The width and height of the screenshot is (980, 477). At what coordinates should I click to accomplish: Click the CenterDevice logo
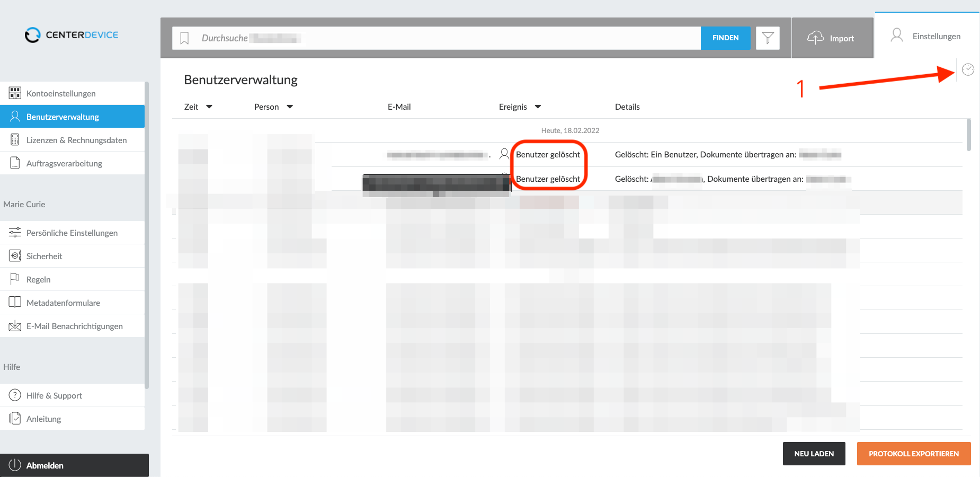[72, 35]
